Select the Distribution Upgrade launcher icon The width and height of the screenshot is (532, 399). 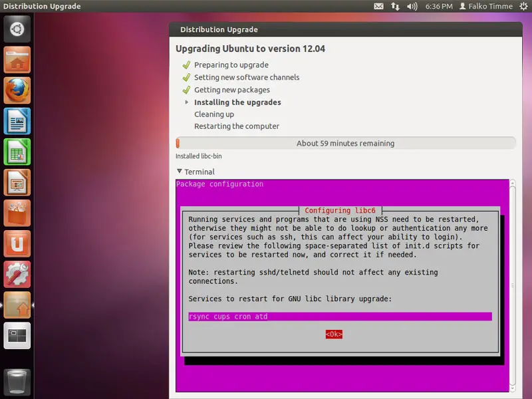pos(17,305)
